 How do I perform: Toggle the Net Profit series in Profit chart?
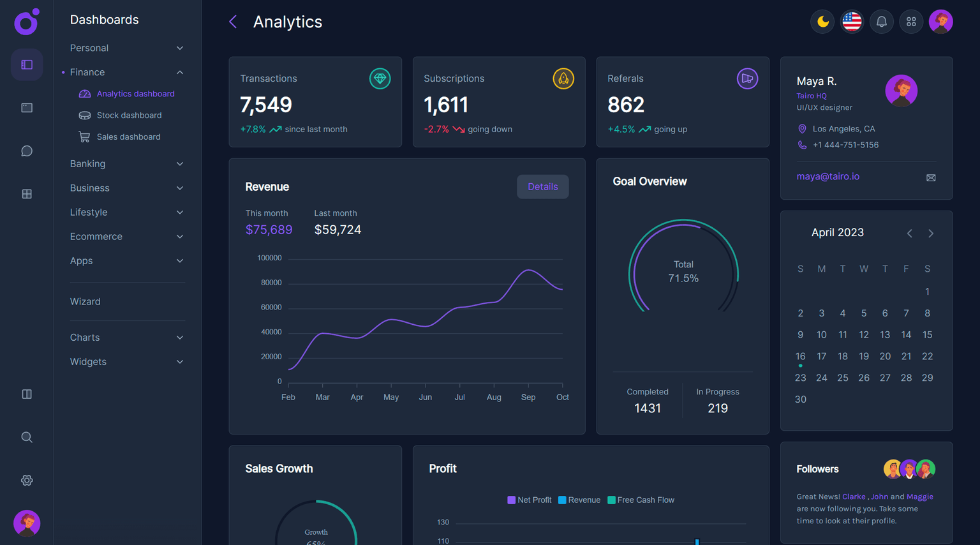tap(529, 500)
